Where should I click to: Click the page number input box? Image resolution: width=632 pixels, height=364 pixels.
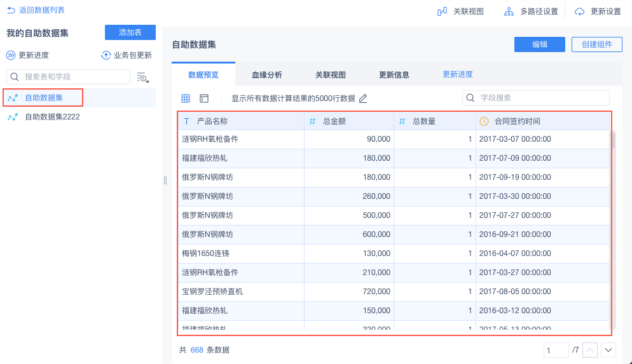556,350
